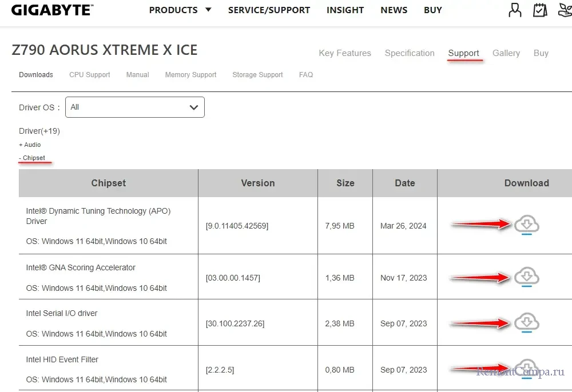Screen dimensions: 572x392
Task: Open the Memory Support sub-tab
Action: (x=190, y=75)
